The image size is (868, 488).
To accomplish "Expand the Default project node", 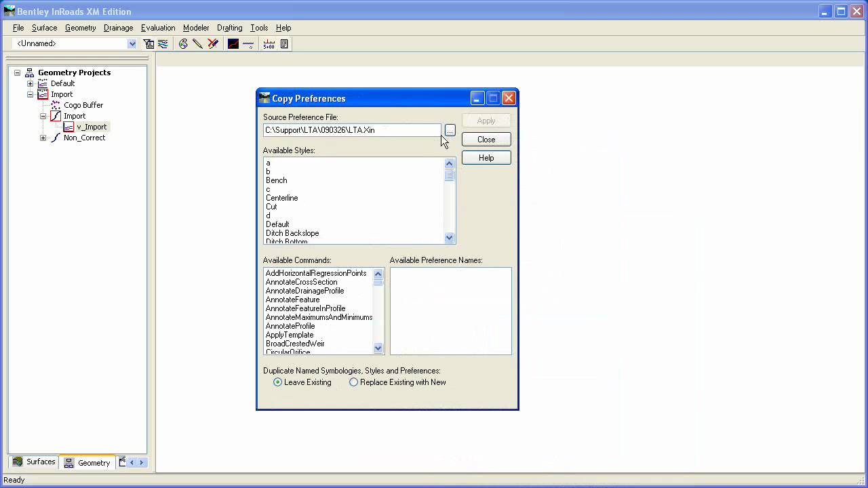I will (30, 83).
